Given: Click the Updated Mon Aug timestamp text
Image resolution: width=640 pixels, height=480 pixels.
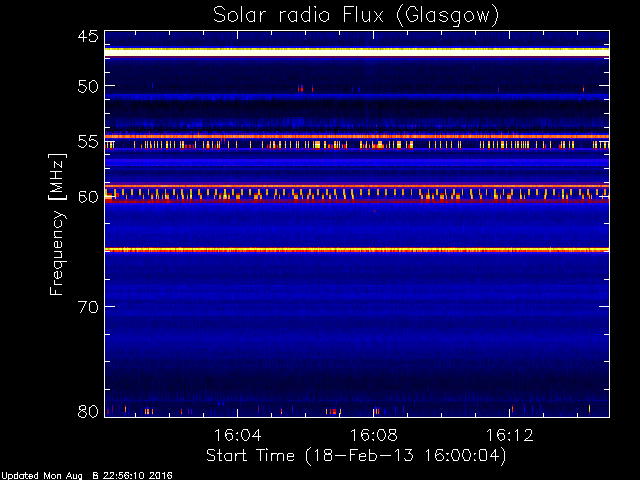Looking at the screenshot, I should click(x=87, y=476).
